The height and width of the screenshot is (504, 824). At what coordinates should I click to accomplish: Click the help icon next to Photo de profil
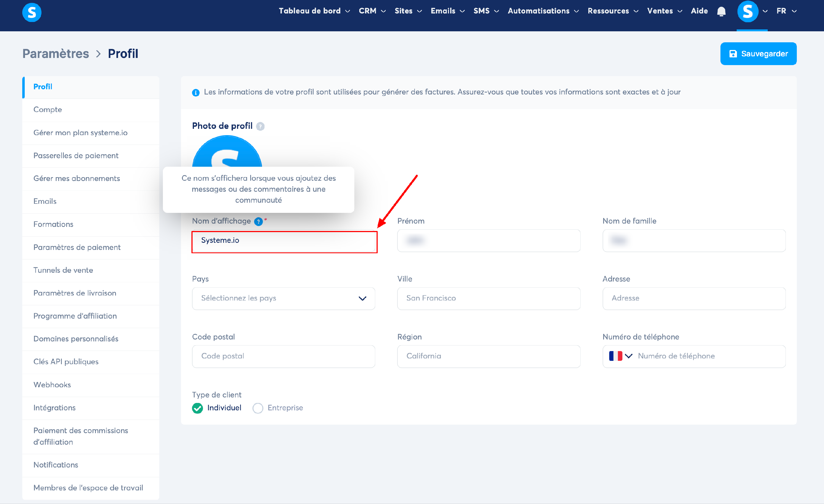point(260,126)
